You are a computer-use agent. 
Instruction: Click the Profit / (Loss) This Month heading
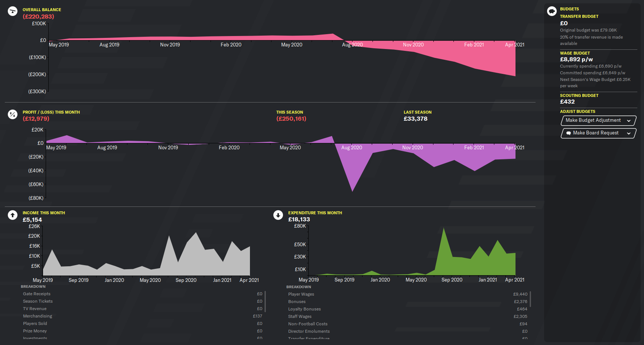pos(51,112)
